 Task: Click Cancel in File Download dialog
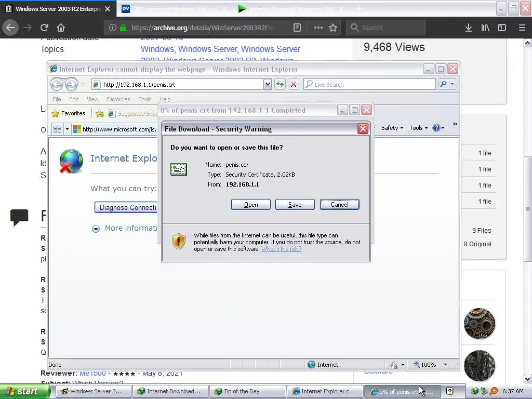340,205
